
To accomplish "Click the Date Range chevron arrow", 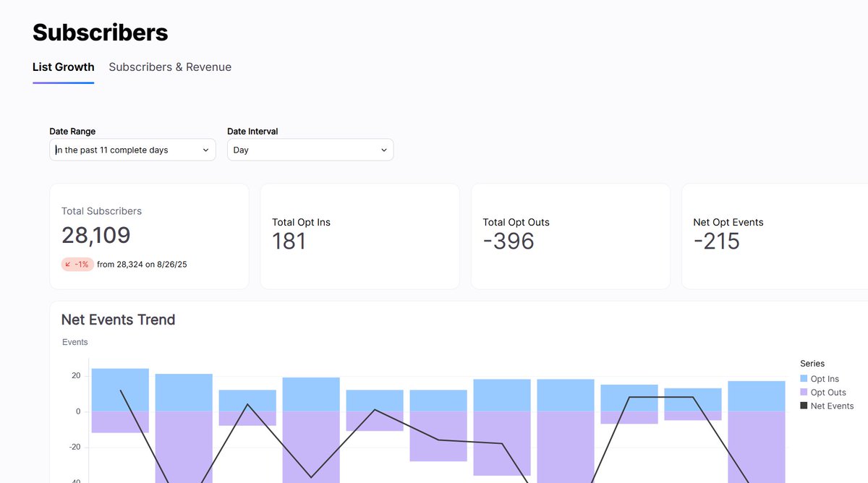I will [205, 150].
